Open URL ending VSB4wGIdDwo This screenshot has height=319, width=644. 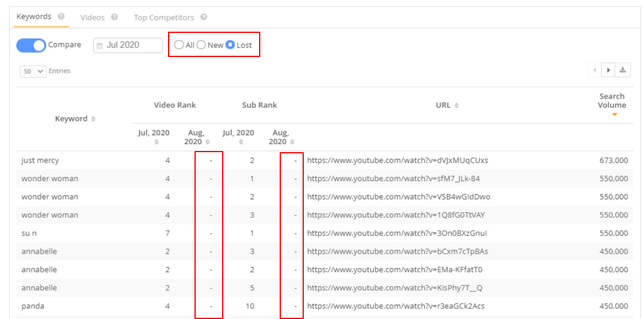coord(398,197)
